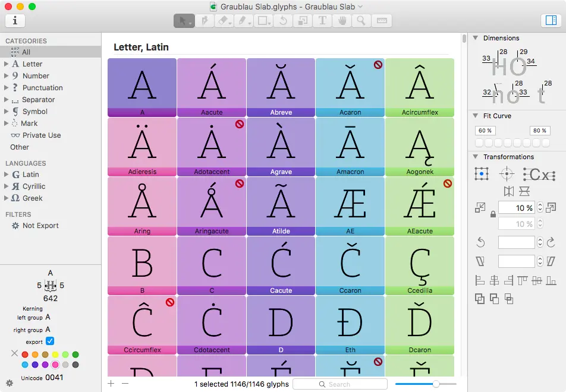
Task: Expand the Latin language group
Action: tap(6, 174)
